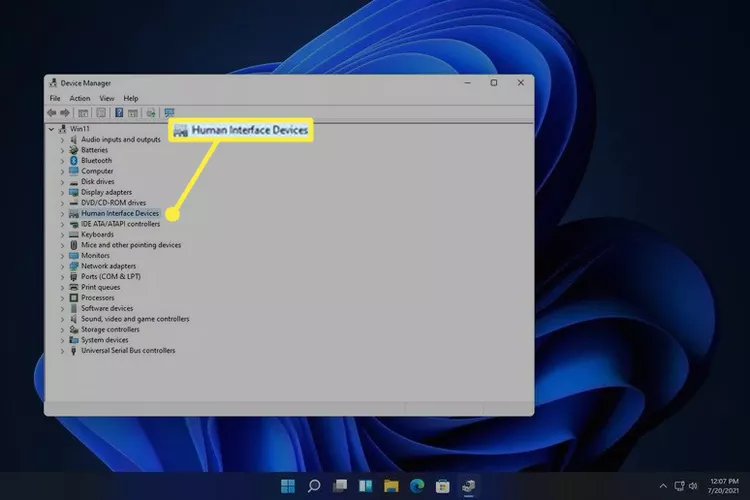Viewport: 750px width, 500px height.
Task: Click the Print queues printer icon
Action: click(x=74, y=287)
